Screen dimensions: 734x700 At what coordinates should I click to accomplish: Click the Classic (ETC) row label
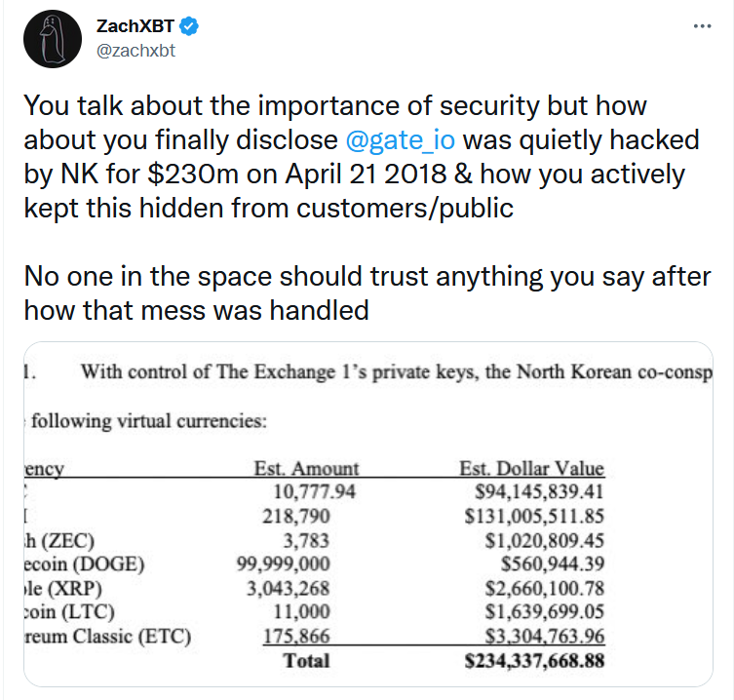[x=107, y=637]
